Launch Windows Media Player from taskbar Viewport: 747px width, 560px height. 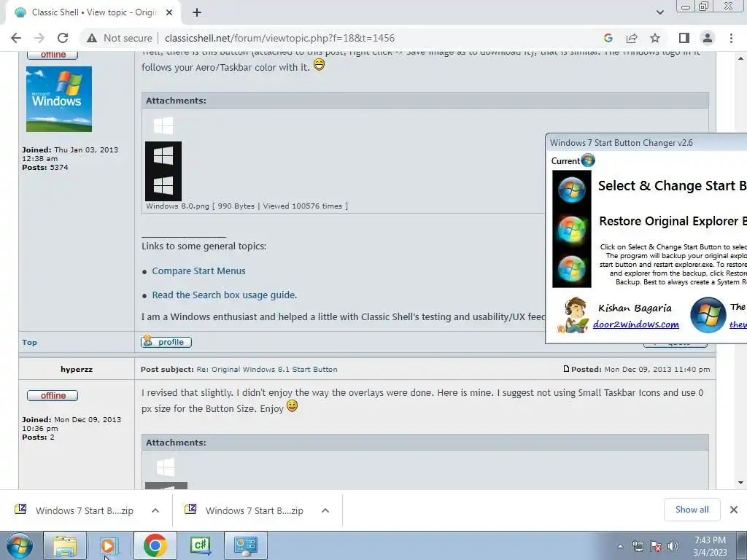click(108, 545)
